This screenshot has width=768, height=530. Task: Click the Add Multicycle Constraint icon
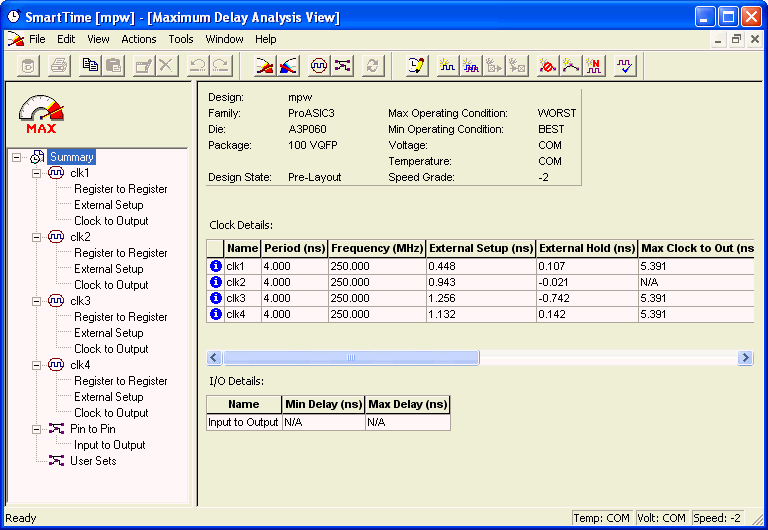594,66
